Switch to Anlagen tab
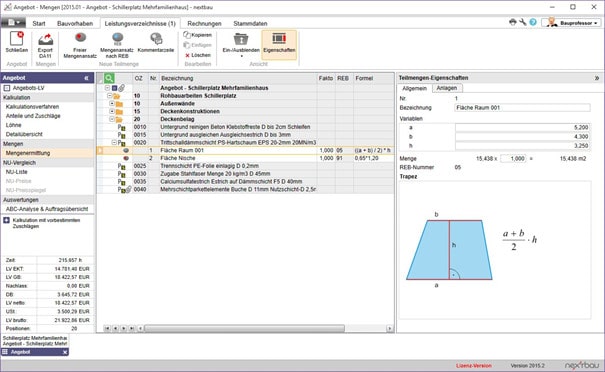This screenshot has height=372, width=605. (446, 88)
